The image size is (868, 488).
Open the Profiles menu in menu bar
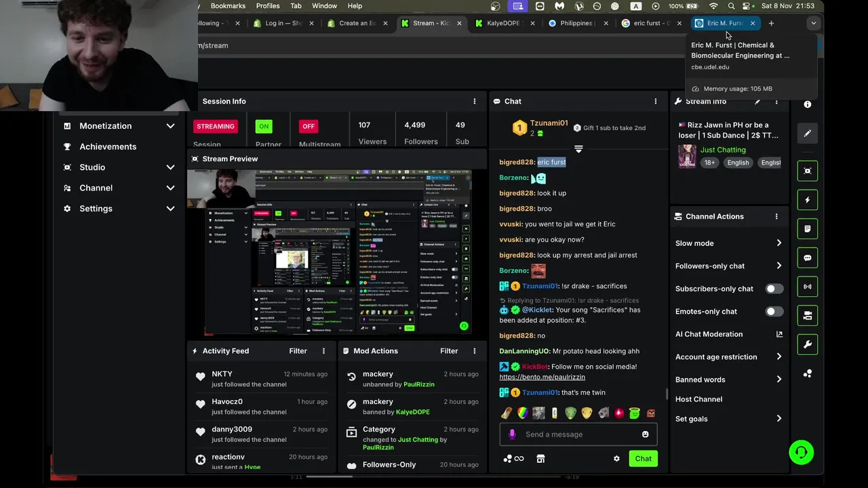(268, 6)
